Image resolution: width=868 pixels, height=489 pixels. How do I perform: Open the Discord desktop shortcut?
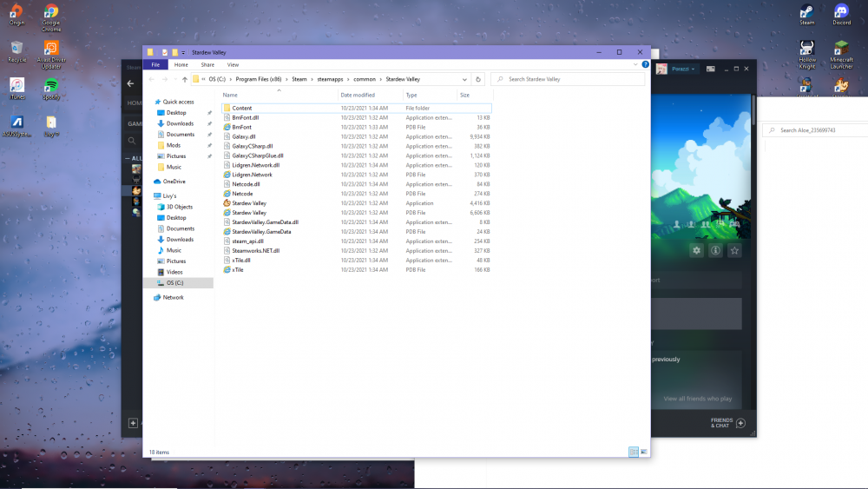(x=841, y=15)
